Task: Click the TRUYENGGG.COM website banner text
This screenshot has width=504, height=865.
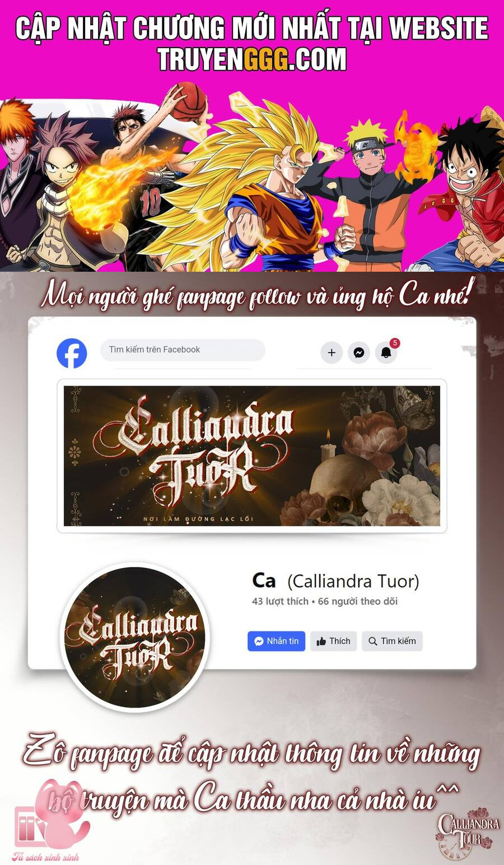Action: [252, 59]
